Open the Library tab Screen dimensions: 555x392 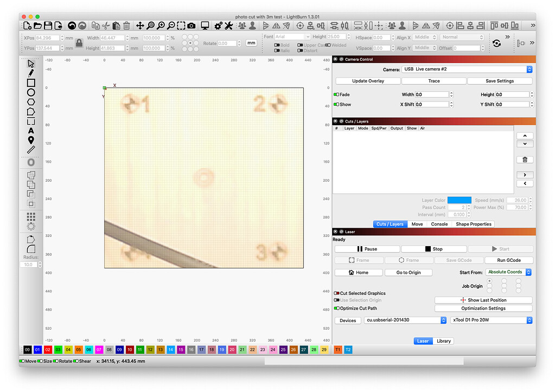point(443,341)
